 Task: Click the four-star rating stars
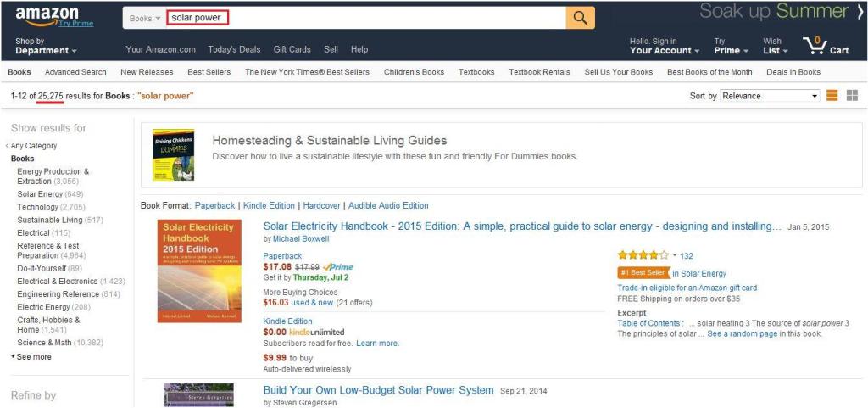[x=643, y=255]
